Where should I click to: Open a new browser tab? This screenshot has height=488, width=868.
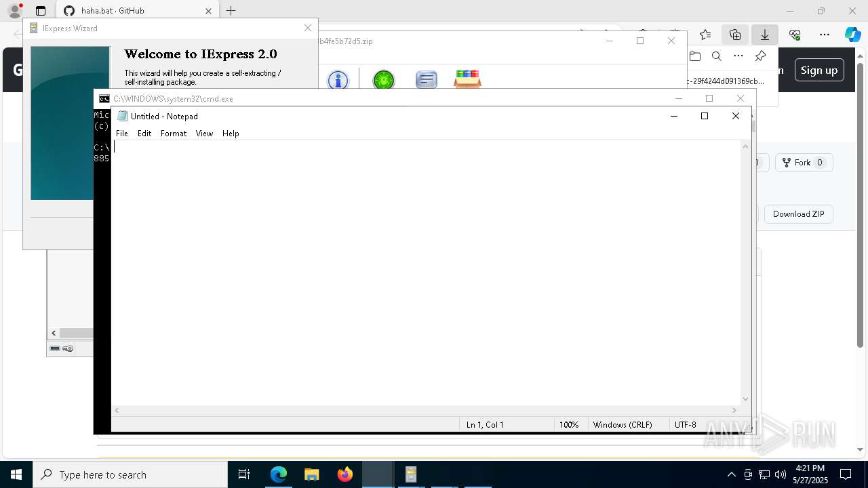(231, 11)
